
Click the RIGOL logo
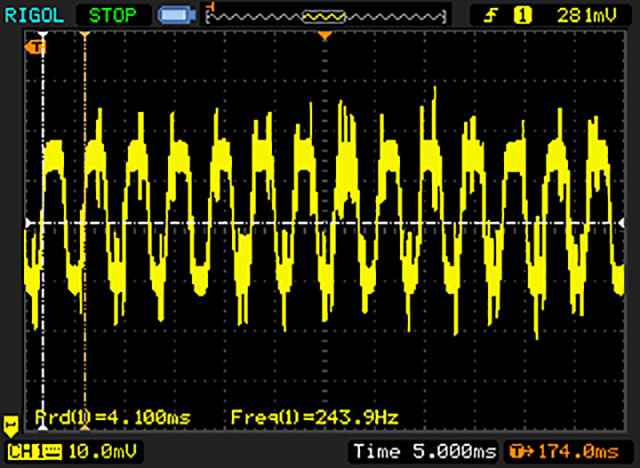coord(33,14)
